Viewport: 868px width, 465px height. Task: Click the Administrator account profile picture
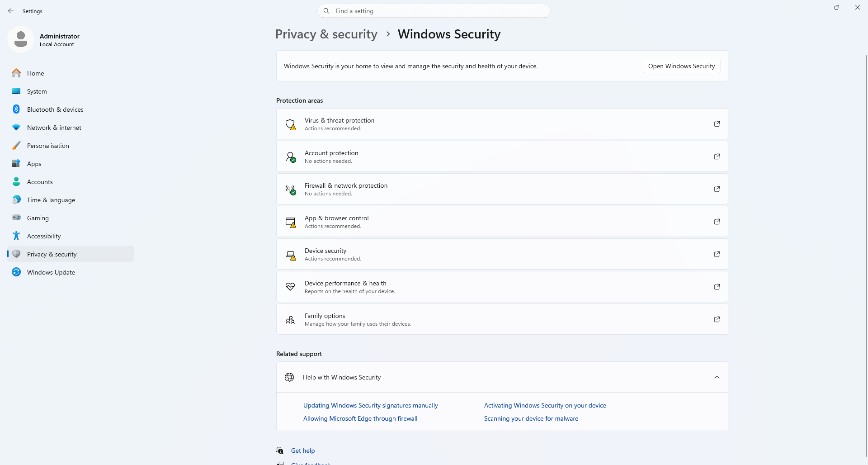(21, 40)
